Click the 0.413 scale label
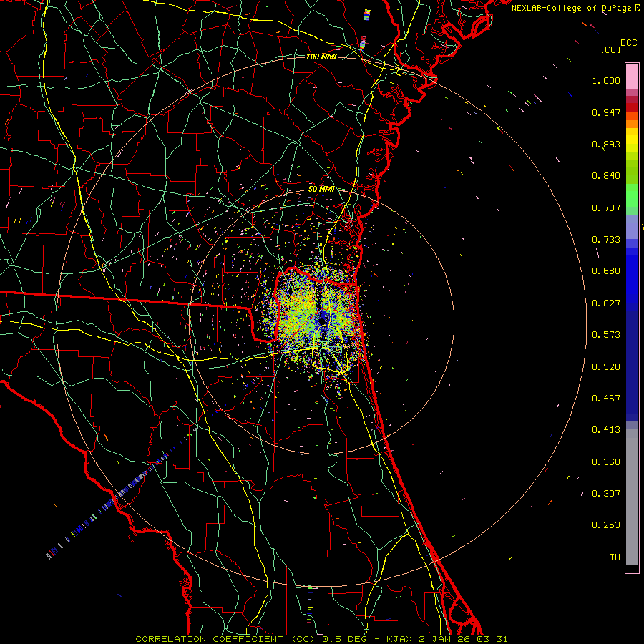 606,430
